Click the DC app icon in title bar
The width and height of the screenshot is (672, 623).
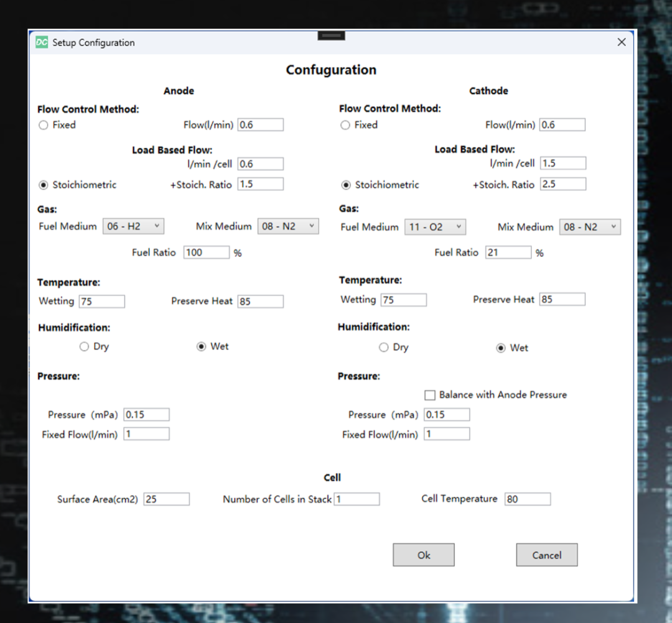click(x=42, y=42)
